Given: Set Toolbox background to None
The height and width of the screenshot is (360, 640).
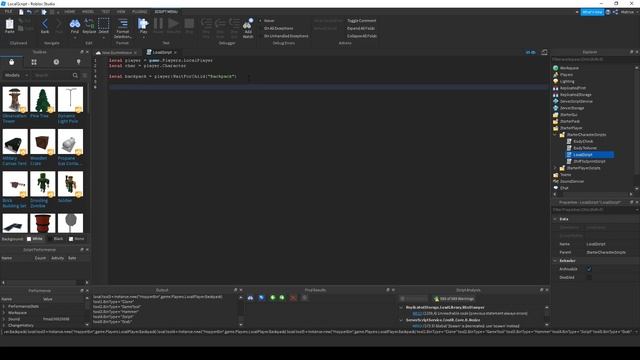Looking at the screenshot, I should pyautogui.click(x=76, y=239).
